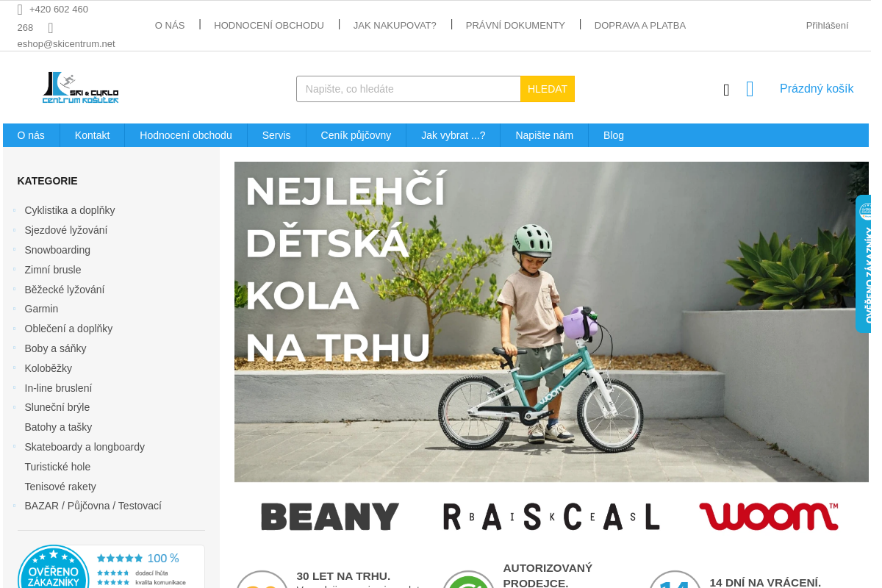Open the children's bikes banner image
Viewport: 882px width, 588px height.
point(551,322)
